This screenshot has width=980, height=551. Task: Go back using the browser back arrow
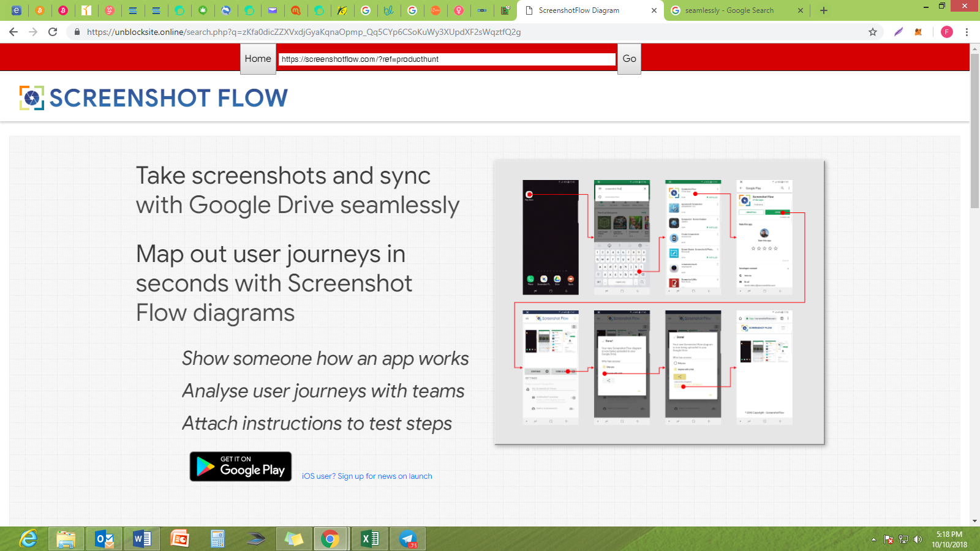13,32
